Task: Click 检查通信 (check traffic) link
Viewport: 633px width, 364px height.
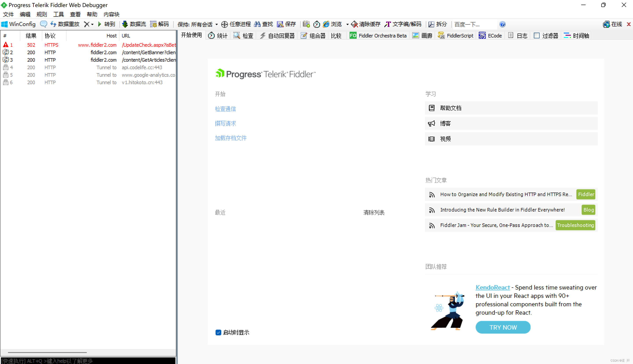Action: coord(225,109)
